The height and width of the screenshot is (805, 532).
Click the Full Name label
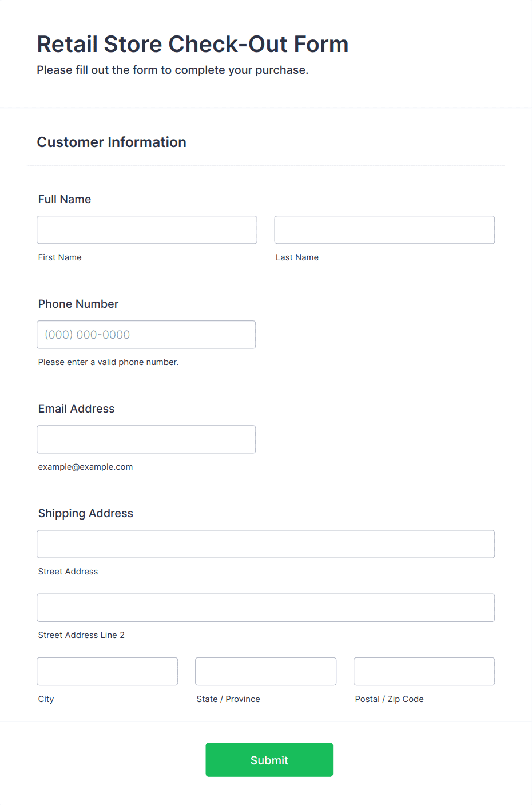(65, 199)
